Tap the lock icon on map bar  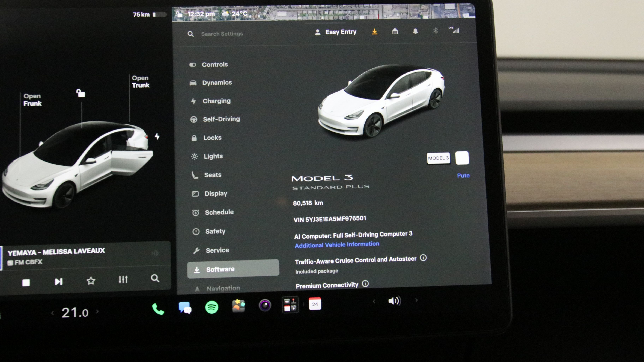(x=179, y=14)
